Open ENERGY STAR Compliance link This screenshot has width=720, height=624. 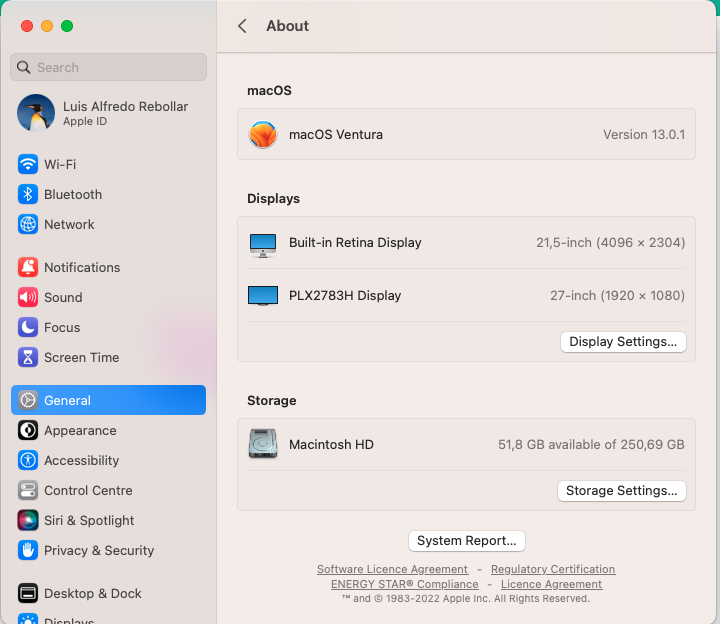coord(405,584)
